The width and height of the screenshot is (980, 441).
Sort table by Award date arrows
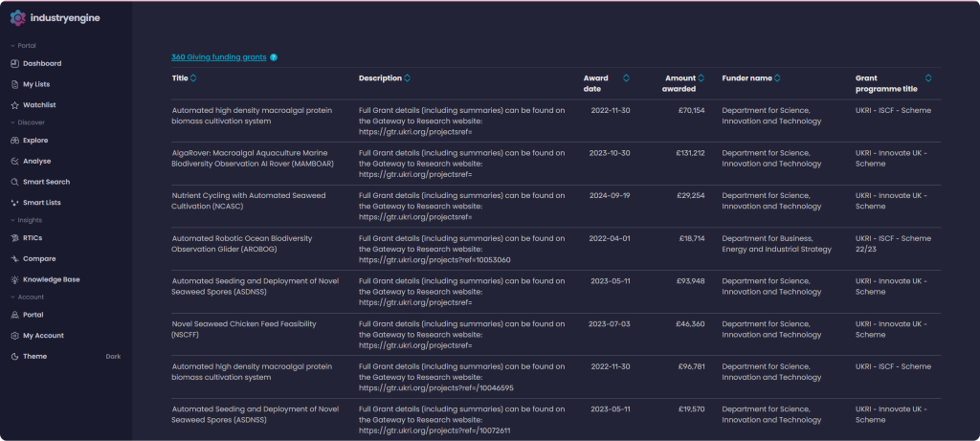pos(626,78)
